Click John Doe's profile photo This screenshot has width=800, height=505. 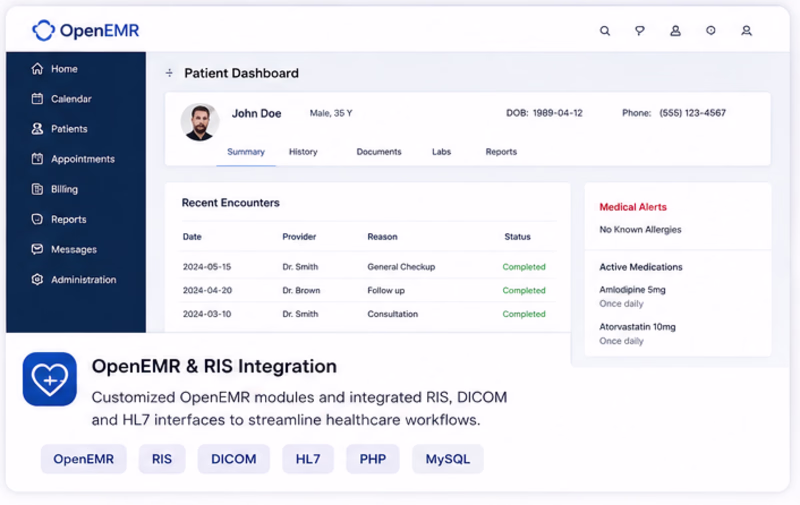[x=199, y=122]
